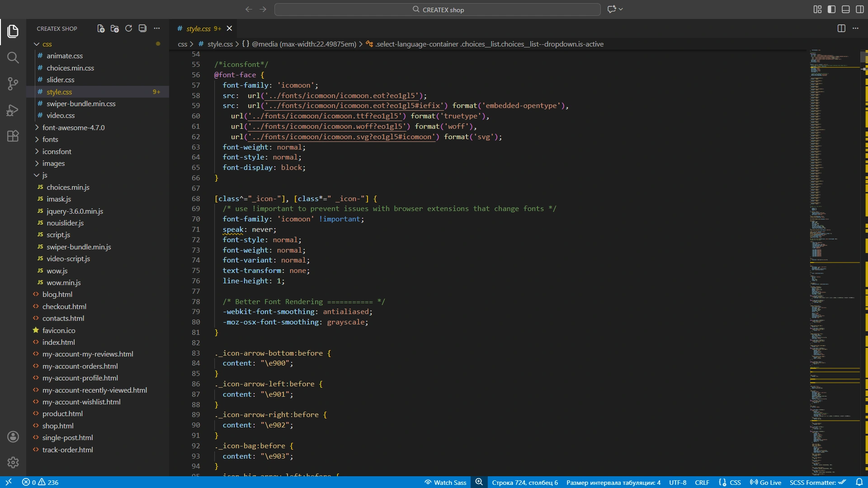The height and width of the screenshot is (488, 868).
Task: Open index.html from the file tree
Action: (x=59, y=342)
